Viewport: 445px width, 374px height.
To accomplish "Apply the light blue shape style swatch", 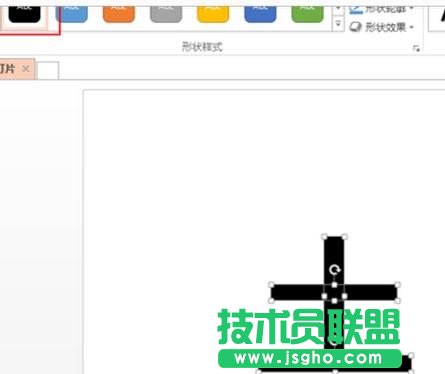I will (x=72, y=13).
